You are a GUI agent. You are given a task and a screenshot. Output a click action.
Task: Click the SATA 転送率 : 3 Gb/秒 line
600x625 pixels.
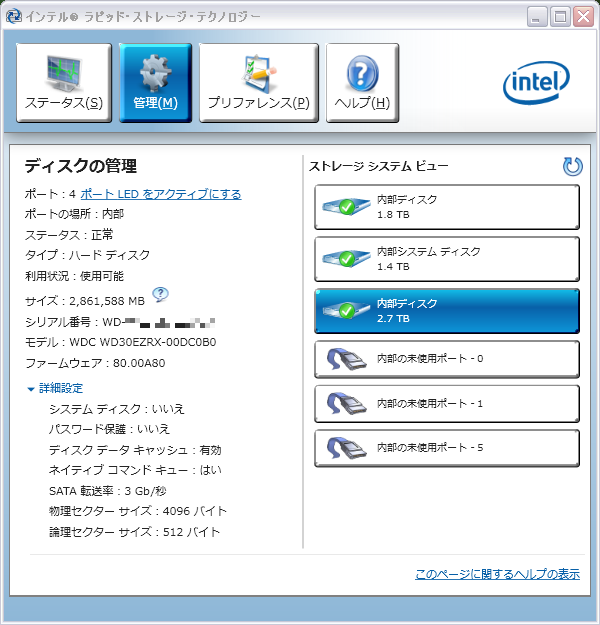click(108, 491)
